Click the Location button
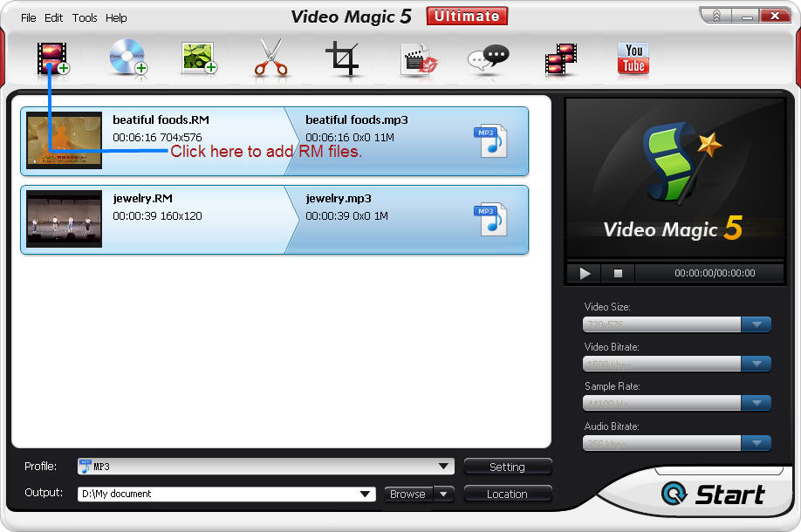801x532 pixels. click(507, 494)
